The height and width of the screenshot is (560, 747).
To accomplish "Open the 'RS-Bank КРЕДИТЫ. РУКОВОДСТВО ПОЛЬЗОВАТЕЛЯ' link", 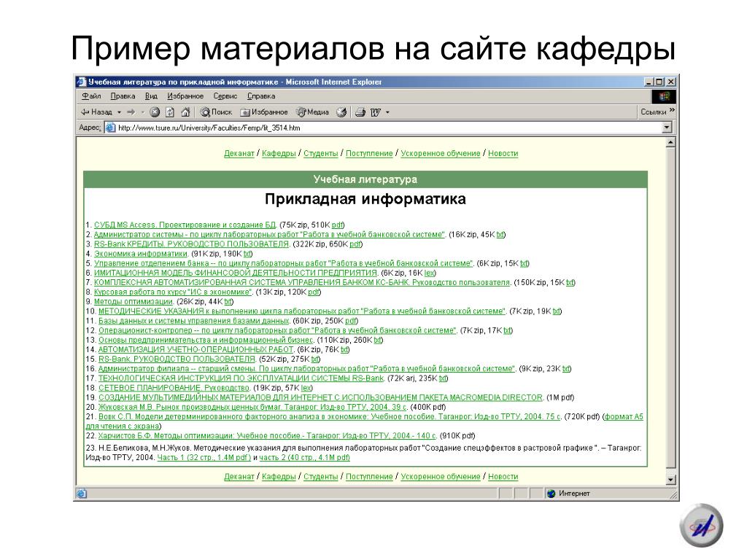I will click(192, 244).
